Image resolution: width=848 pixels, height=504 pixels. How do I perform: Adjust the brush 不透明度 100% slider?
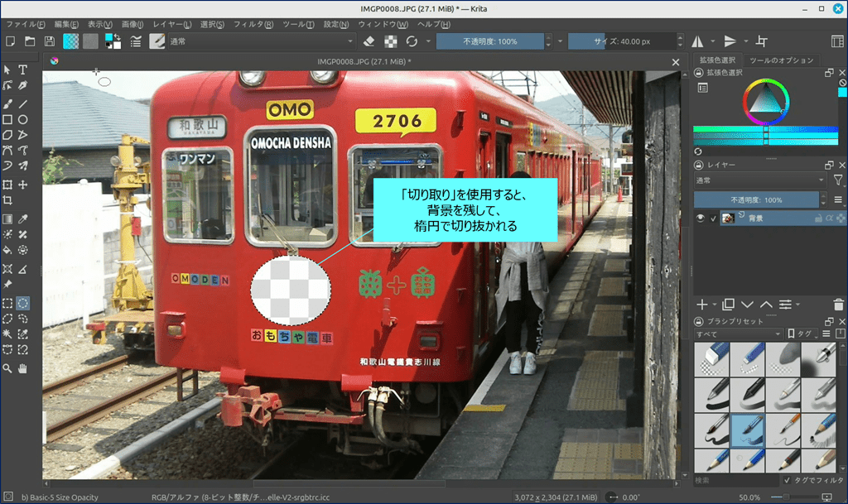(490, 41)
